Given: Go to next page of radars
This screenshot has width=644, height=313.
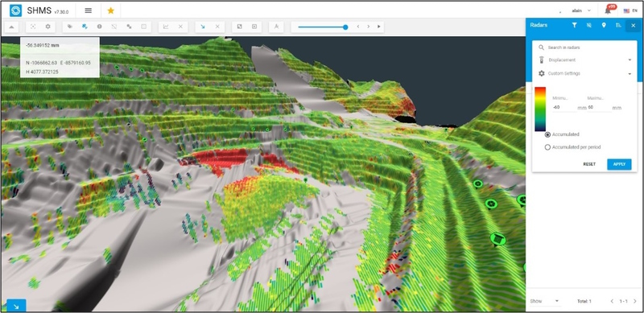Looking at the screenshot, I should click(x=635, y=301).
